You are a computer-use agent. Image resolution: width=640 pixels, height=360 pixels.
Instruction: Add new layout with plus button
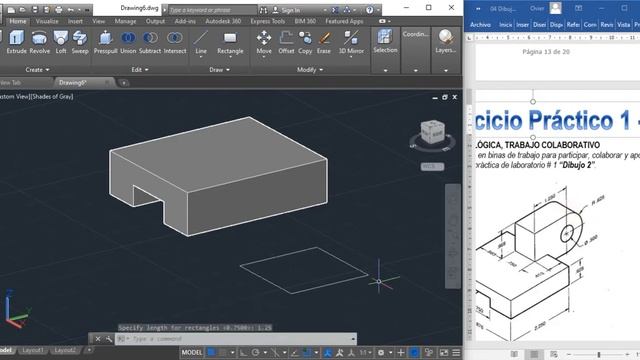pos(89,350)
